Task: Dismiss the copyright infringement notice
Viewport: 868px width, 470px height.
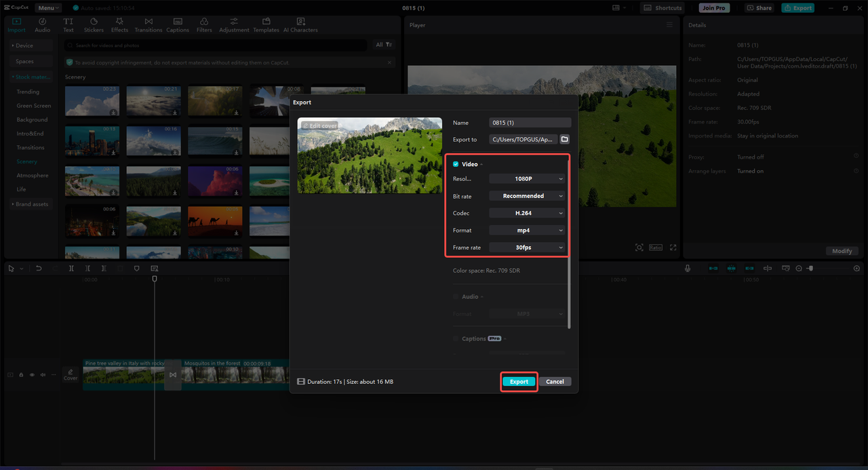Action: (x=389, y=62)
